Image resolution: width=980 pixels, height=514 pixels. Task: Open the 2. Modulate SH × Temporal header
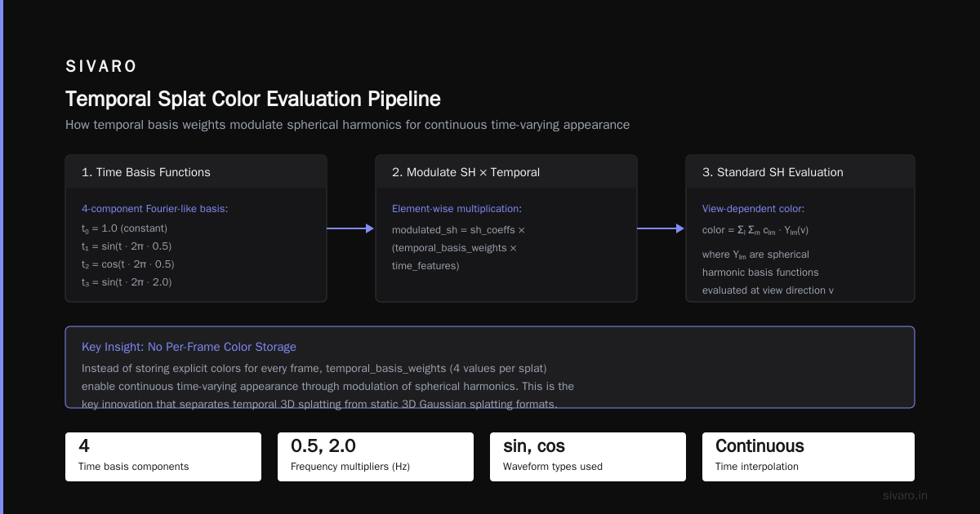[x=506, y=172]
